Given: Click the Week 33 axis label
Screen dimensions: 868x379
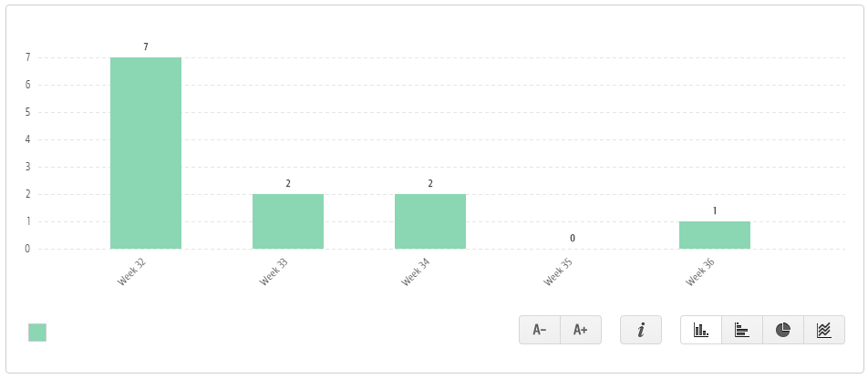Looking at the screenshot, I should pos(274,271).
